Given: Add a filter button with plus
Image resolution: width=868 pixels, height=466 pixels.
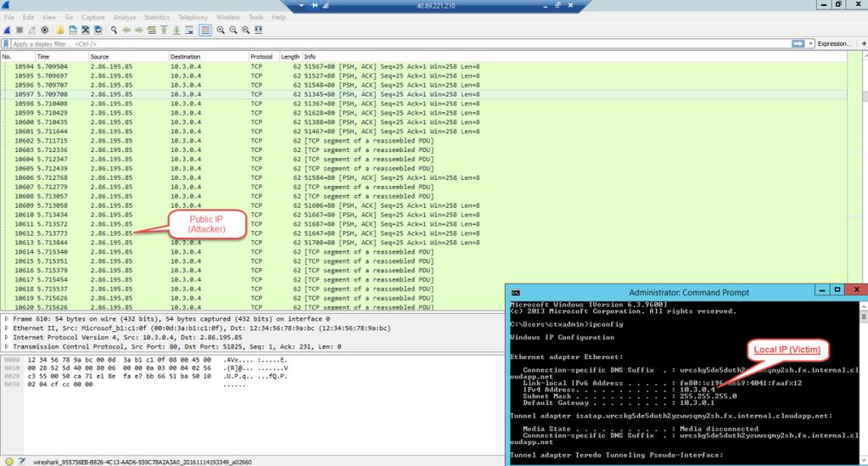Looking at the screenshot, I should [x=864, y=44].
